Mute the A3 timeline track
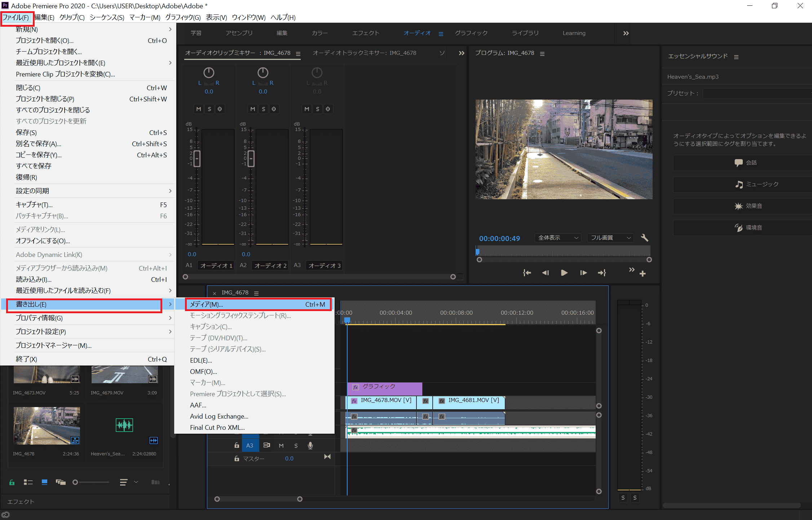This screenshot has width=812, height=520. (281, 446)
